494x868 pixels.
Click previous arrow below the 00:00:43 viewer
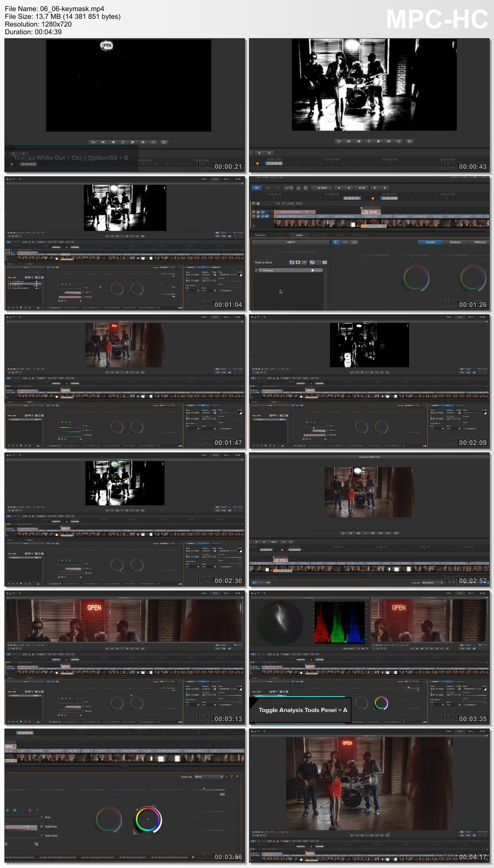click(x=260, y=153)
